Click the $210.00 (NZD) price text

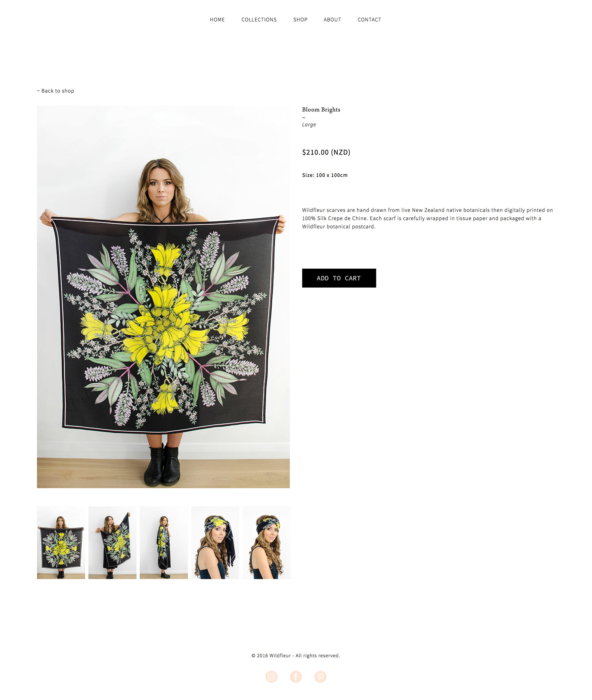point(326,152)
